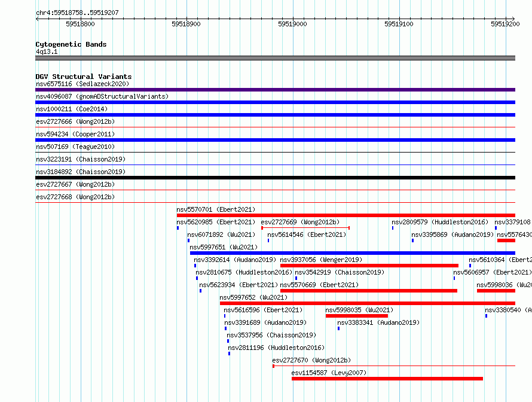Select nsv594234 (Cooper2011) variant label
The image size is (532, 402).
click(x=75, y=134)
